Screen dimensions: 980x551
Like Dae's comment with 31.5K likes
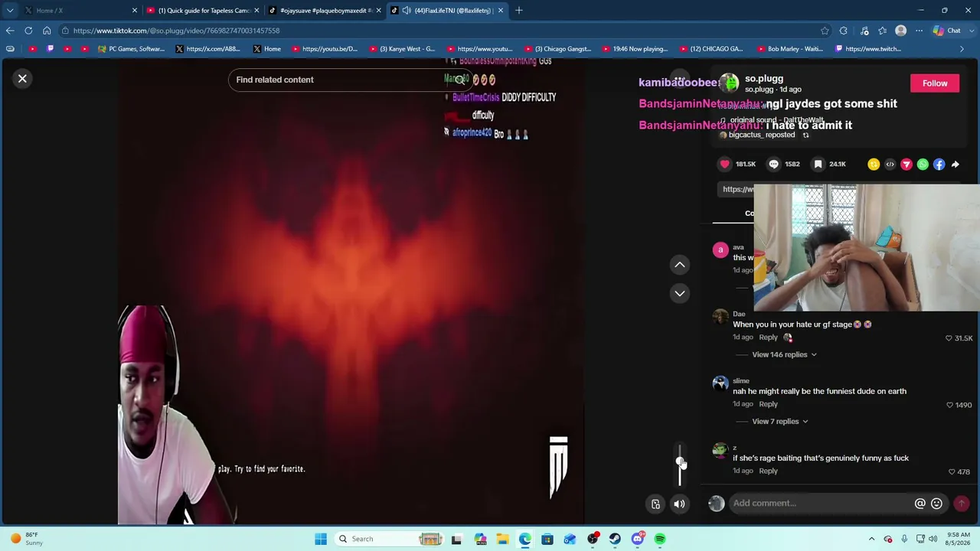click(x=949, y=338)
